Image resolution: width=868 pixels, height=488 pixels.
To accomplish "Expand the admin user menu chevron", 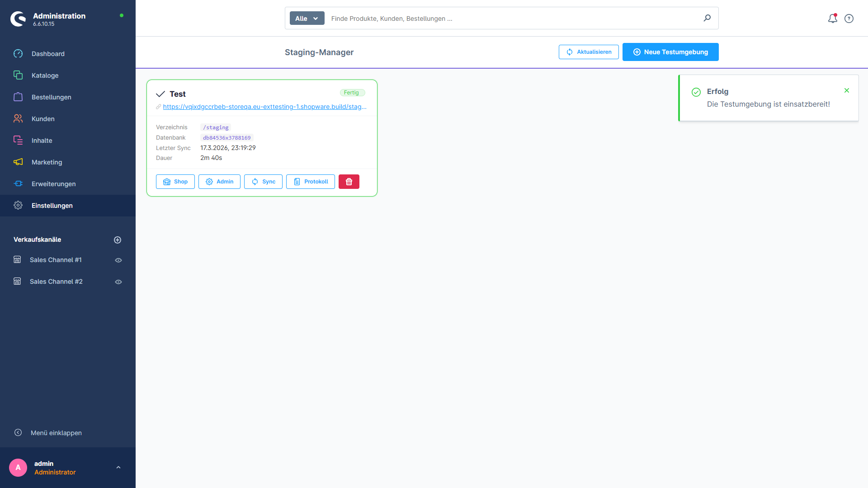I will [x=118, y=468].
